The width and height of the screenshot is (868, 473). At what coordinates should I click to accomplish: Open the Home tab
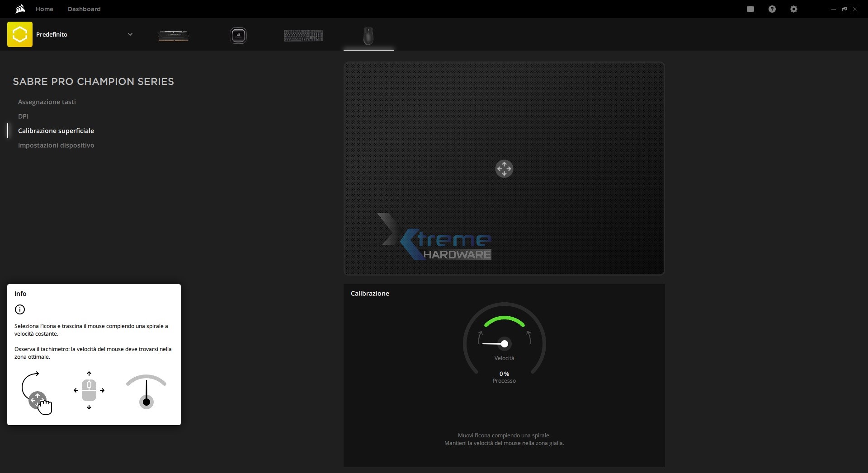coord(44,9)
